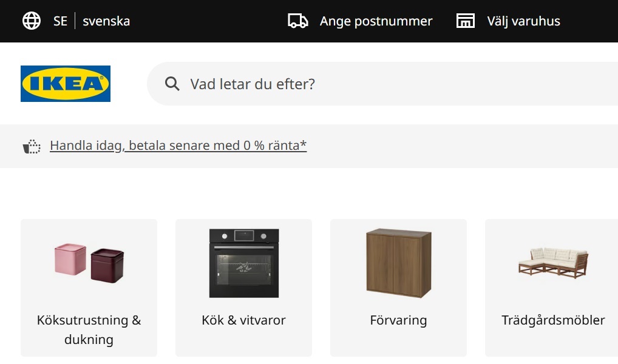This screenshot has height=364, width=618.
Task: Click the magnifying glass search icon
Action: coord(172,84)
